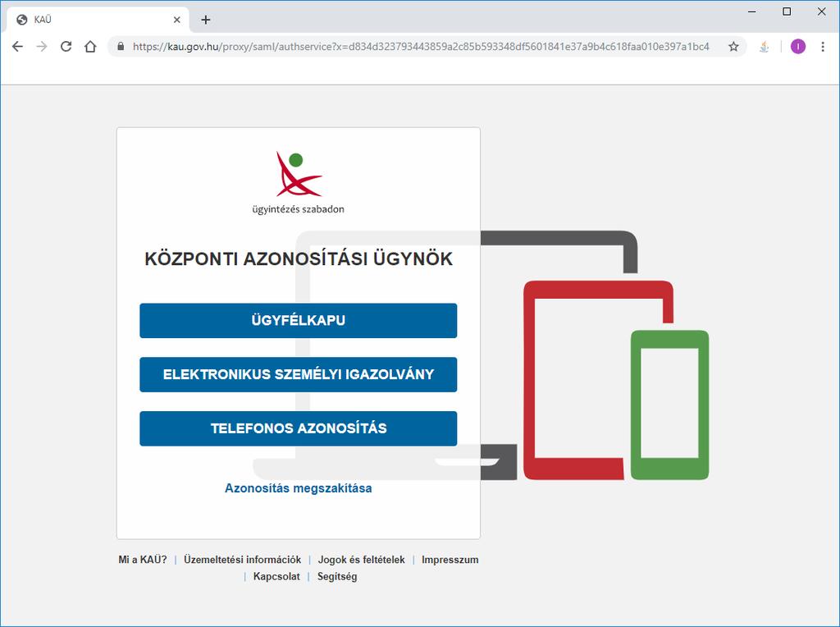
Task: Maximize the browser window
Action: coord(787,11)
